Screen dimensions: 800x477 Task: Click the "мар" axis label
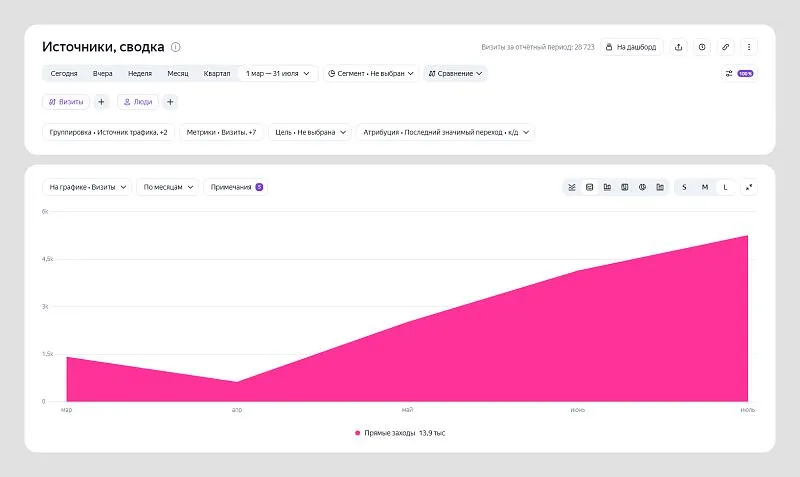(x=66, y=410)
